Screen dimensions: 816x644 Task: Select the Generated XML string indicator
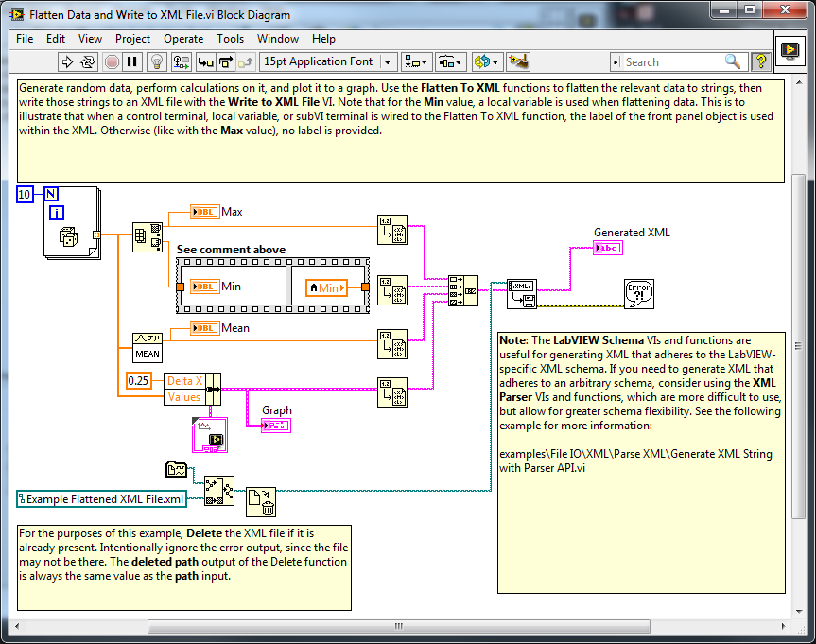[608, 248]
